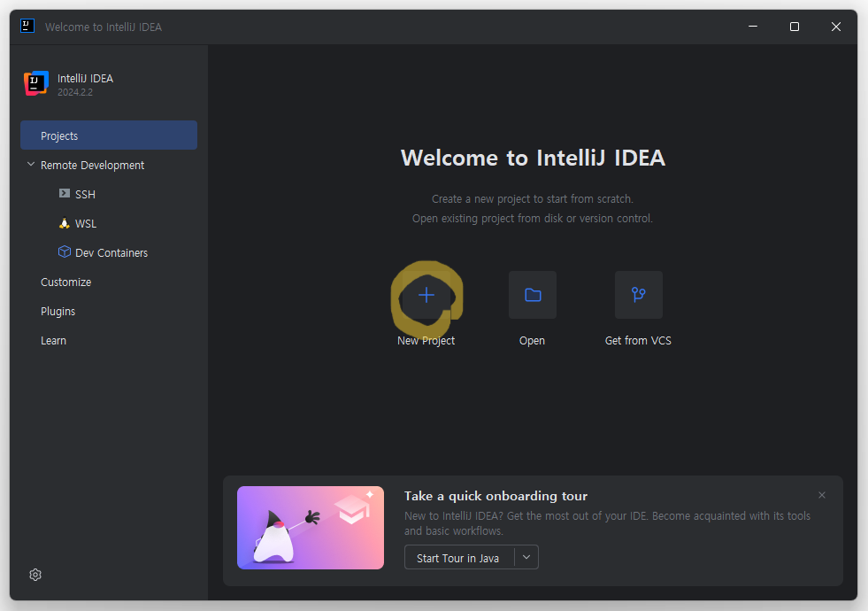
Task: Click the version 2024.2.2 text
Action: pyautogui.click(x=75, y=92)
